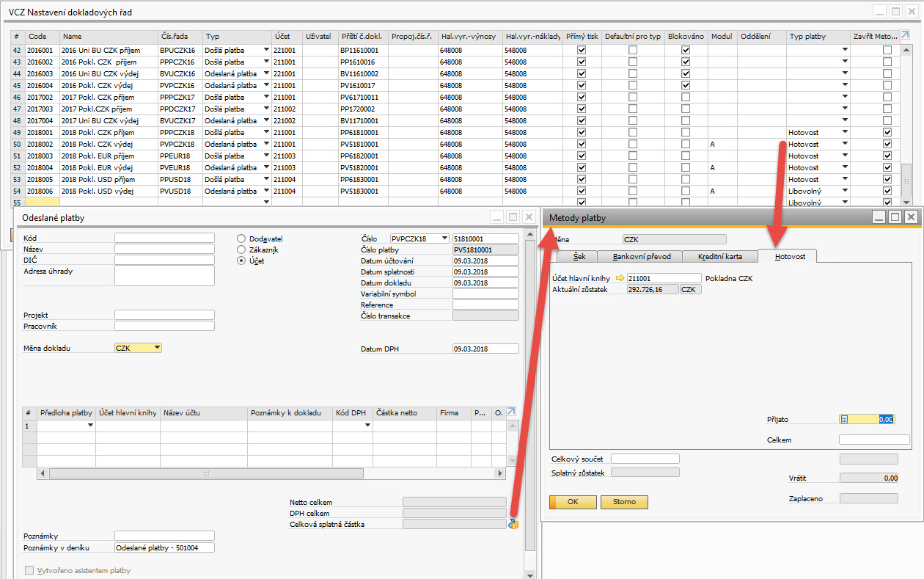This screenshot has width=924, height=579.
Task: Focus the Variabilní symbol field
Action: tap(485, 294)
